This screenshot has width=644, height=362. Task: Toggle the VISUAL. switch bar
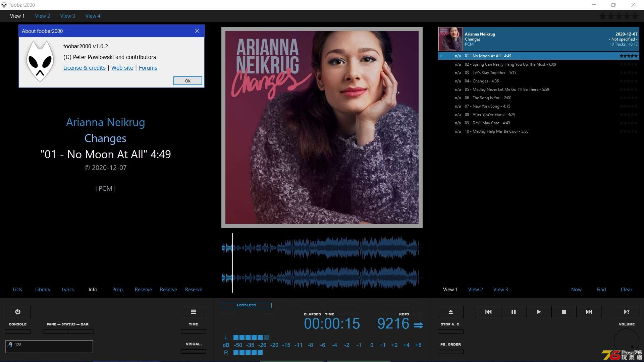tap(194, 351)
